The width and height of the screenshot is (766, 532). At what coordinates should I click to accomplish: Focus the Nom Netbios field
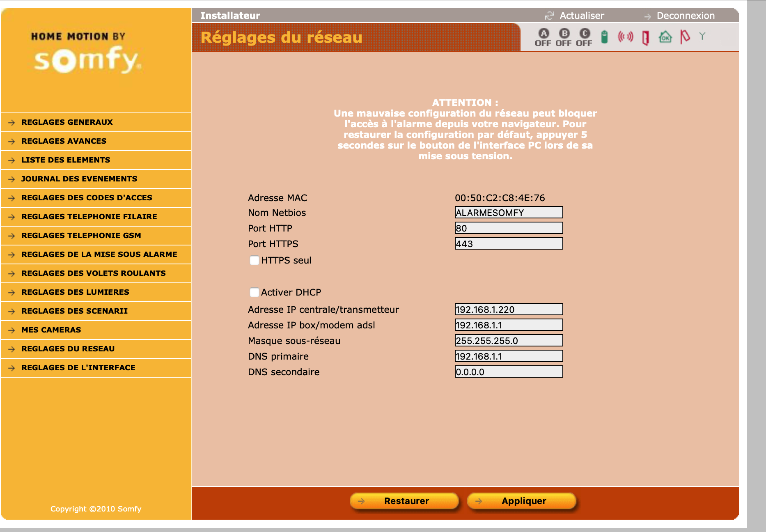point(509,213)
